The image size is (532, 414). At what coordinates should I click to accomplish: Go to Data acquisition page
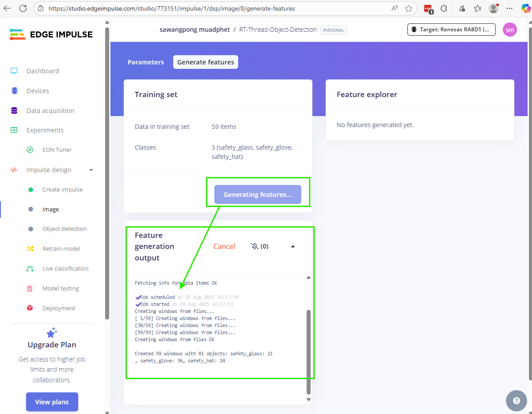point(50,111)
